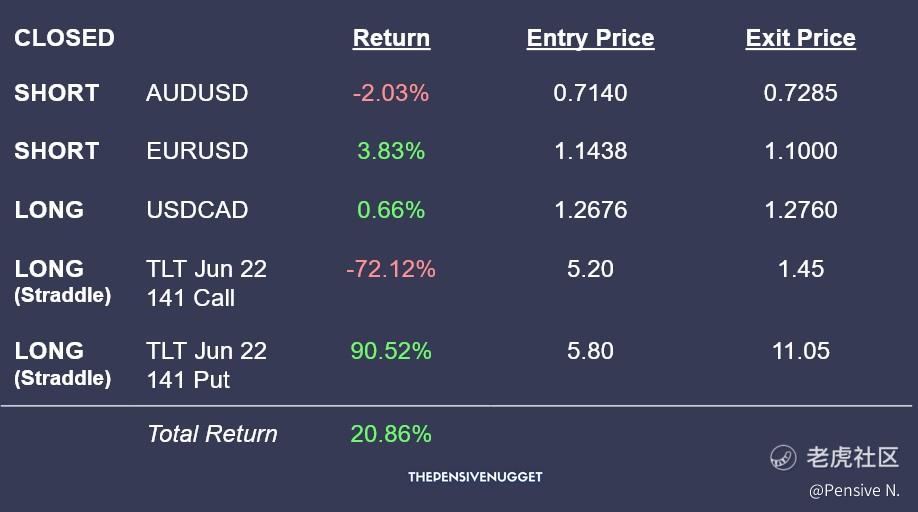Select the USDCAD pair label
The image size is (918, 512).
click(197, 210)
